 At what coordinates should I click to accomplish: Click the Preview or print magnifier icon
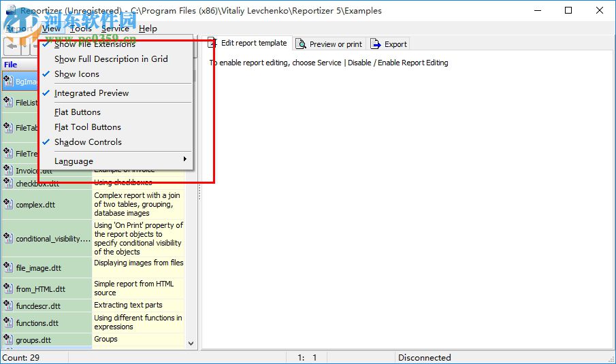[x=301, y=44]
